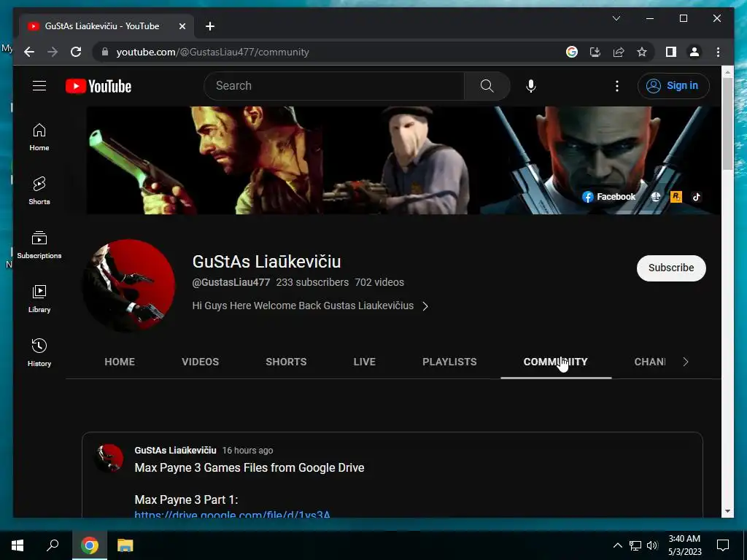The width and height of the screenshot is (747, 560).
Task: Expand channel description with the chevron
Action: point(425,306)
